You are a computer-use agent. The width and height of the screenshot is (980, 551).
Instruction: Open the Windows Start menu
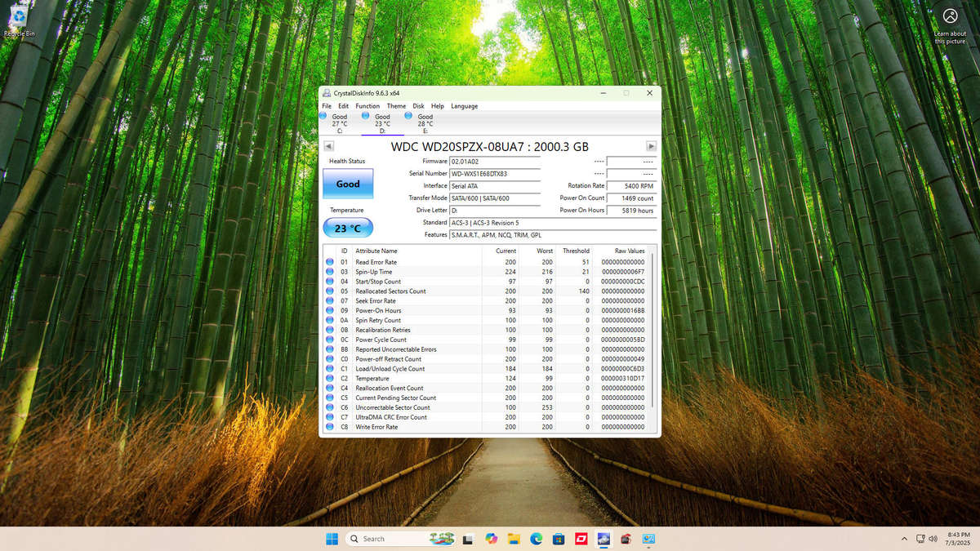pyautogui.click(x=332, y=539)
